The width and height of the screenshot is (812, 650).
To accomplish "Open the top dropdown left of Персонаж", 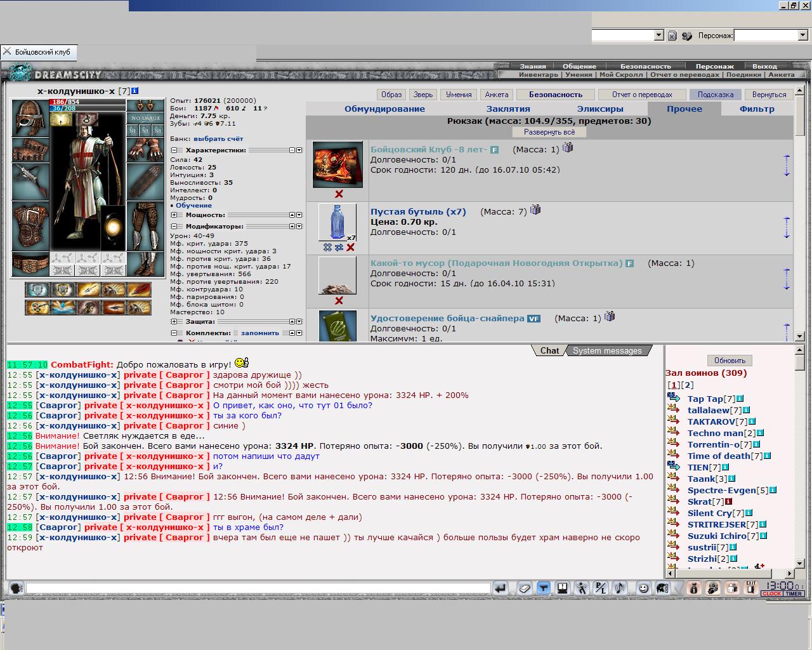I will coord(658,36).
